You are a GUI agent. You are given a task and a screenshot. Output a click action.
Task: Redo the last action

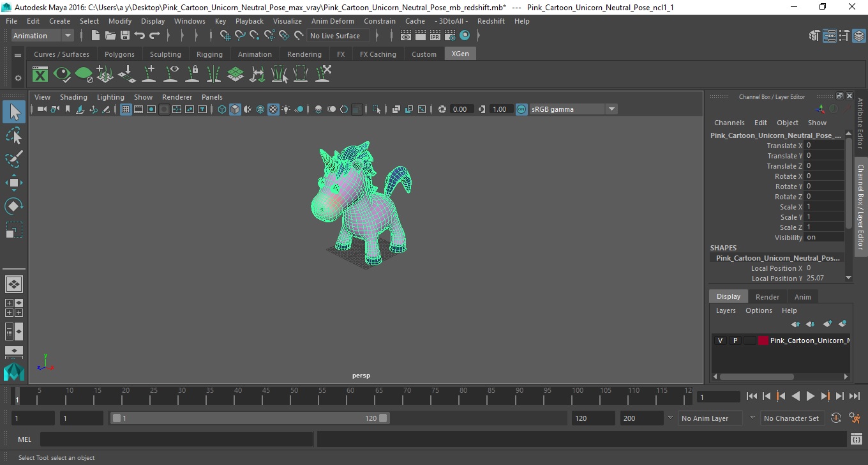(x=154, y=36)
